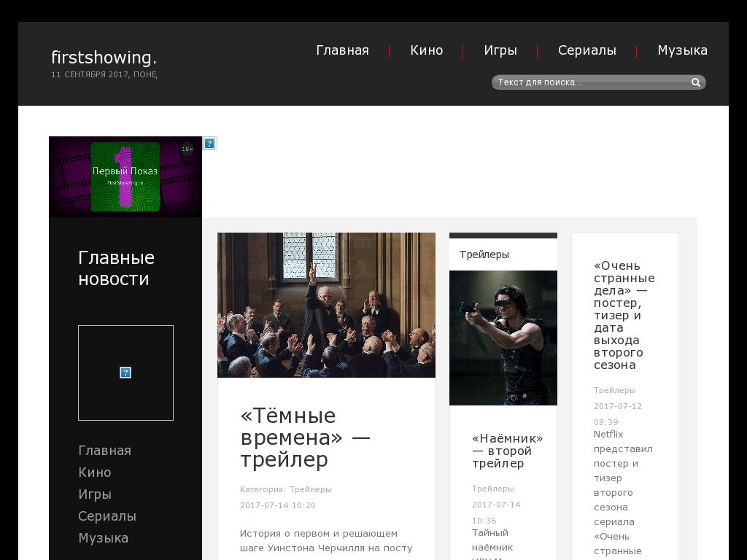Open the Churchill parliament scene thumbnail
The width and height of the screenshot is (747, 560).
click(x=326, y=305)
